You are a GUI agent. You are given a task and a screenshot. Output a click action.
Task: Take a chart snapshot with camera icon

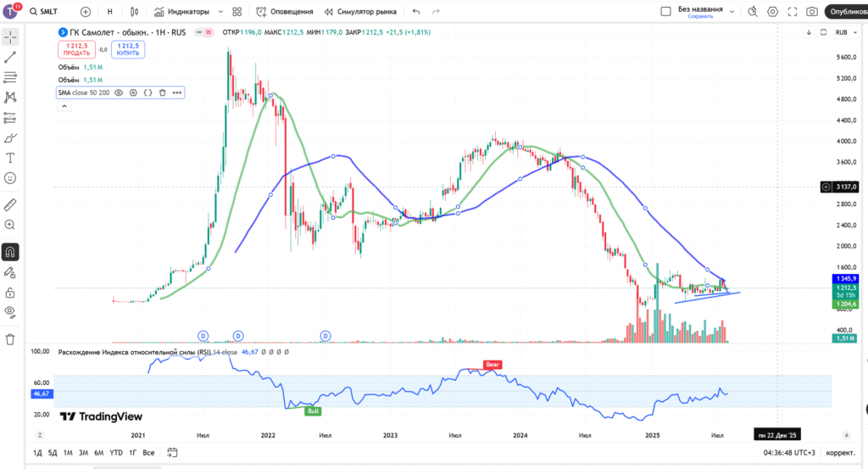pyautogui.click(x=811, y=12)
